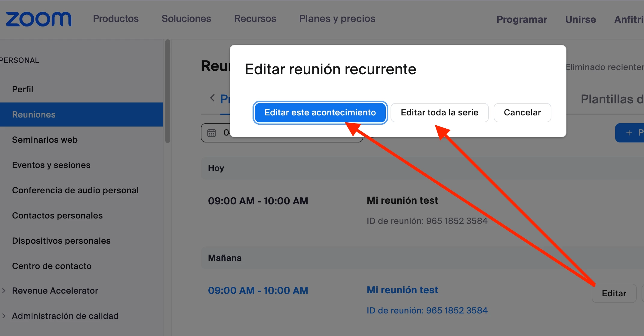
Task: Open the Productos menu
Action: click(116, 19)
